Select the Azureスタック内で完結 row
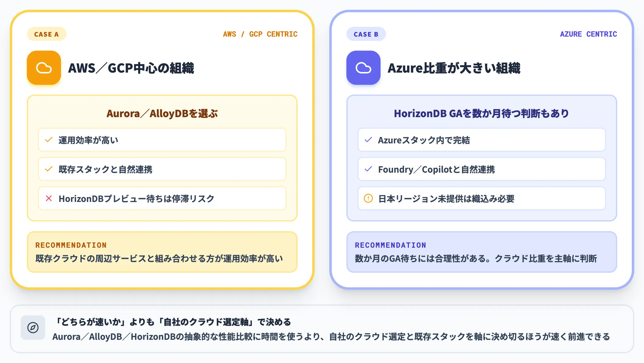This screenshot has width=644, height=363. 482,140
